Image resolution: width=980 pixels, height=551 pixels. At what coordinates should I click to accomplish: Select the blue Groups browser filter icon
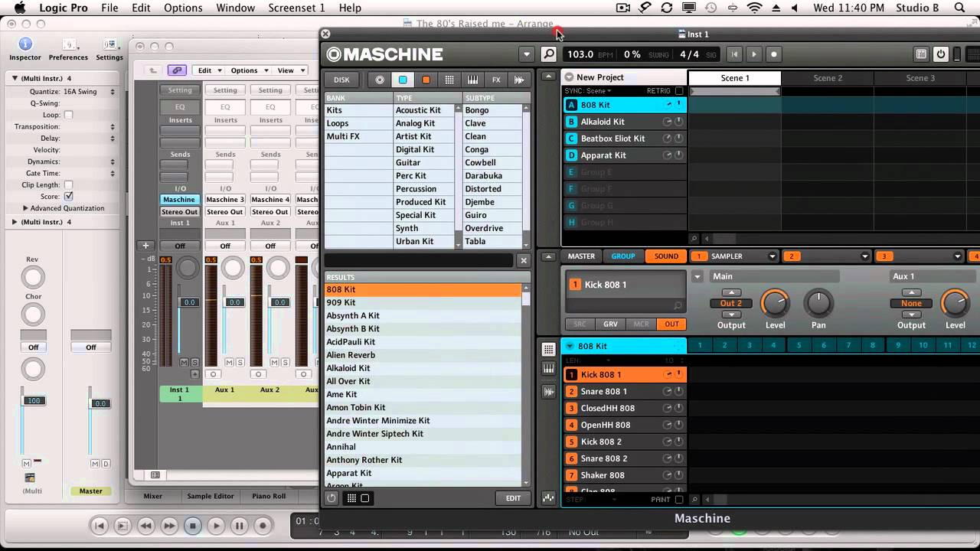(403, 80)
